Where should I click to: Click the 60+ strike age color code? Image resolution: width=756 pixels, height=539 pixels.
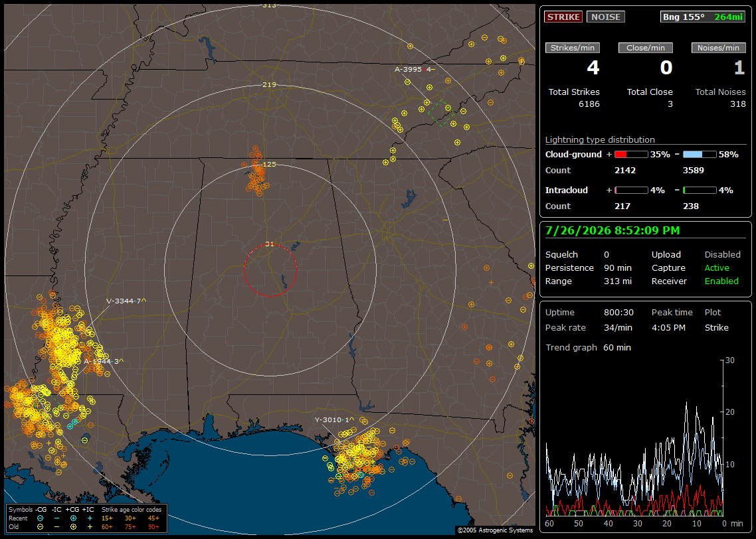click(107, 527)
